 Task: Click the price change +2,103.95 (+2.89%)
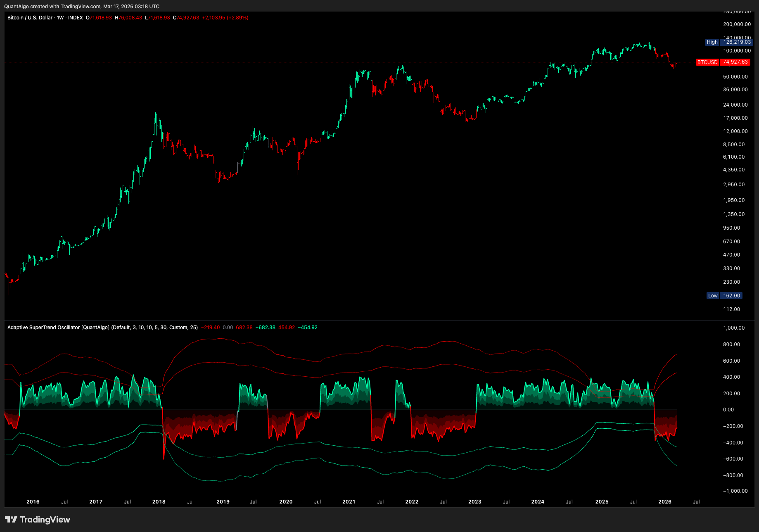click(x=225, y=18)
